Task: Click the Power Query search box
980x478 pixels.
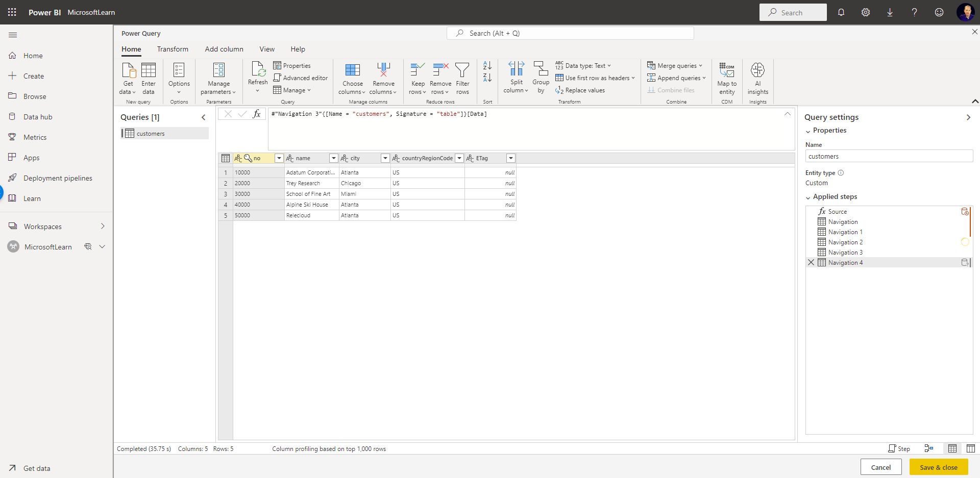Action: [x=570, y=33]
